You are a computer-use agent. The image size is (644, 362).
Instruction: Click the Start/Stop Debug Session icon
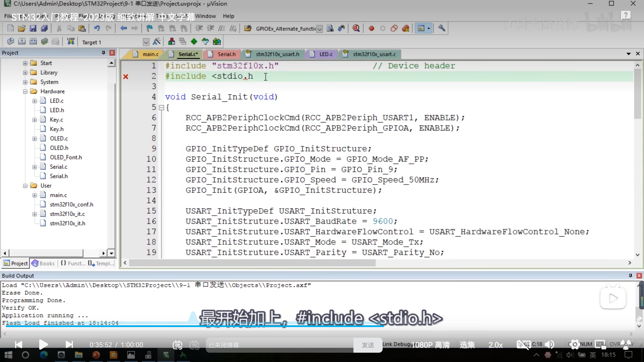coord(356,28)
